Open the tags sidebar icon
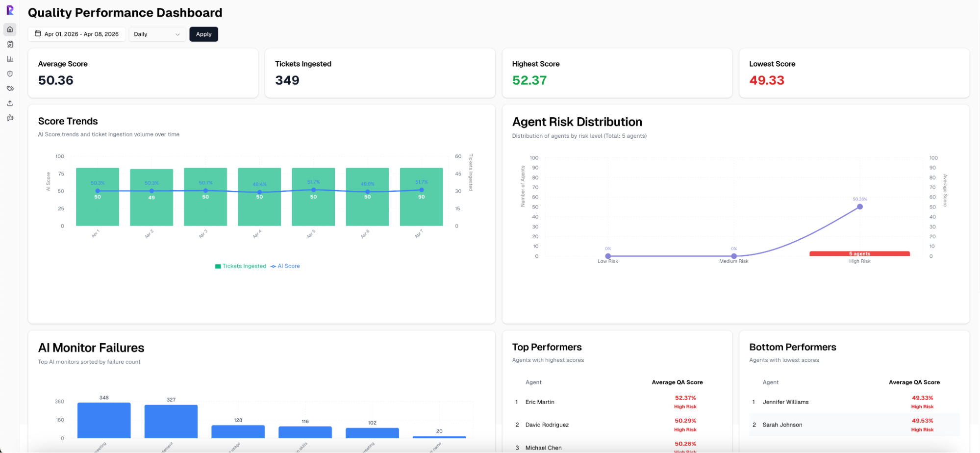 coord(10,89)
